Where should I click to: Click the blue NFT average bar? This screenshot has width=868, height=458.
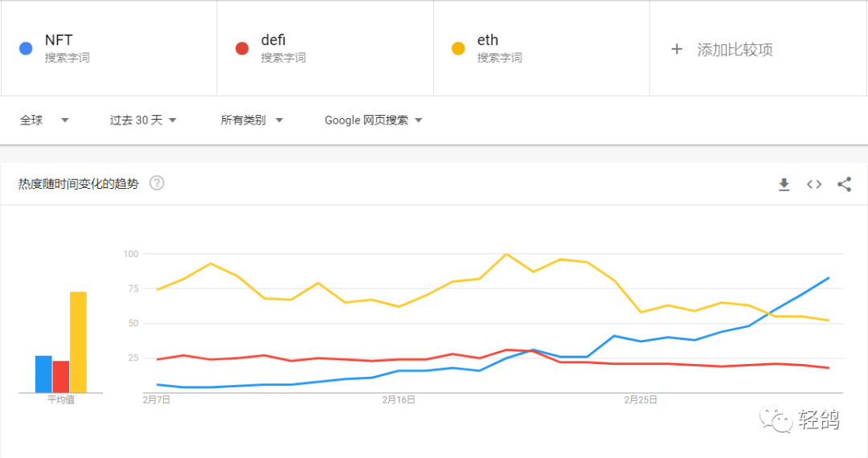tap(43, 374)
